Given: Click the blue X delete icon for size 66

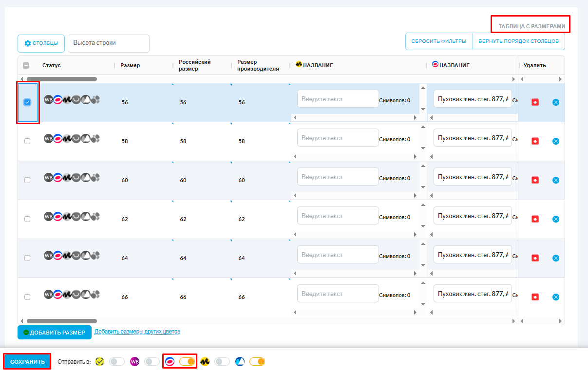Looking at the screenshot, I should pyautogui.click(x=556, y=297).
